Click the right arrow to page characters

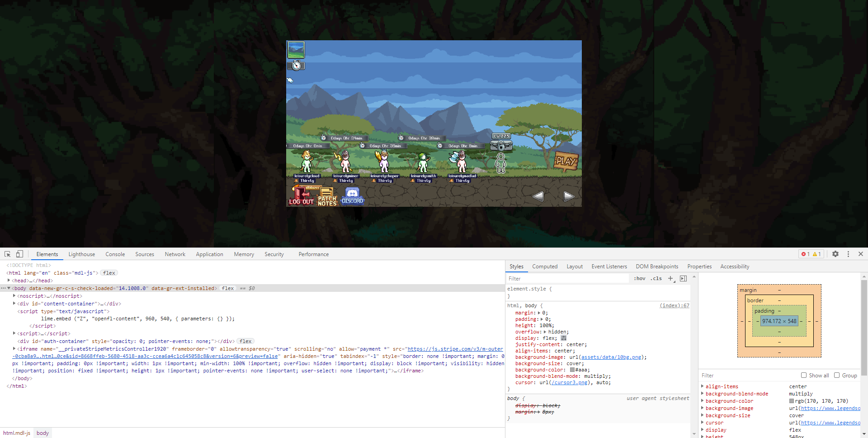pos(569,196)
